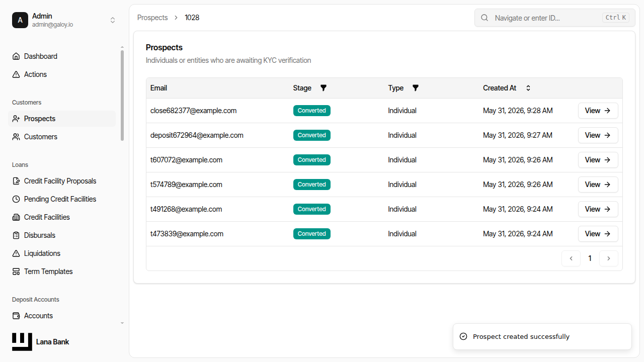This screenshot has width=644, height=362.
Task: Open the deposit Accounts menu item
Action: pyautogui.click(x=62, y=316)
